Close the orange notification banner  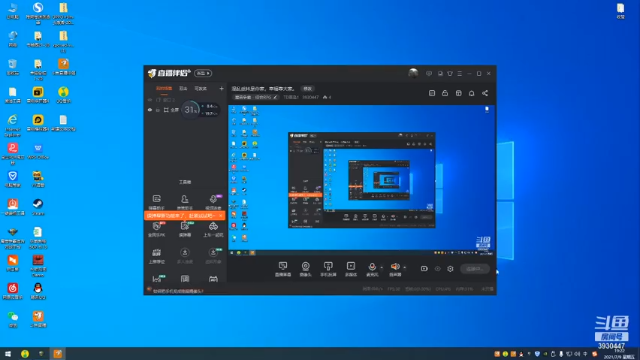click(x=221, y=216)
